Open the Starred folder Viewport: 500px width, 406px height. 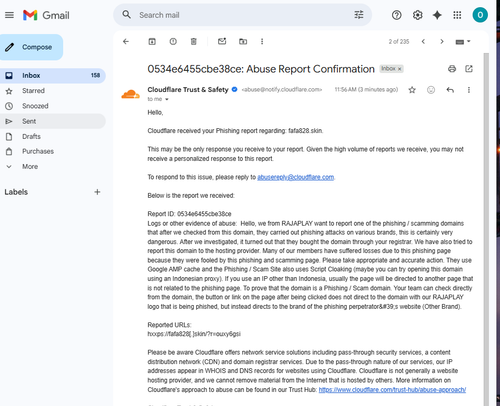[x=53, y=91]
